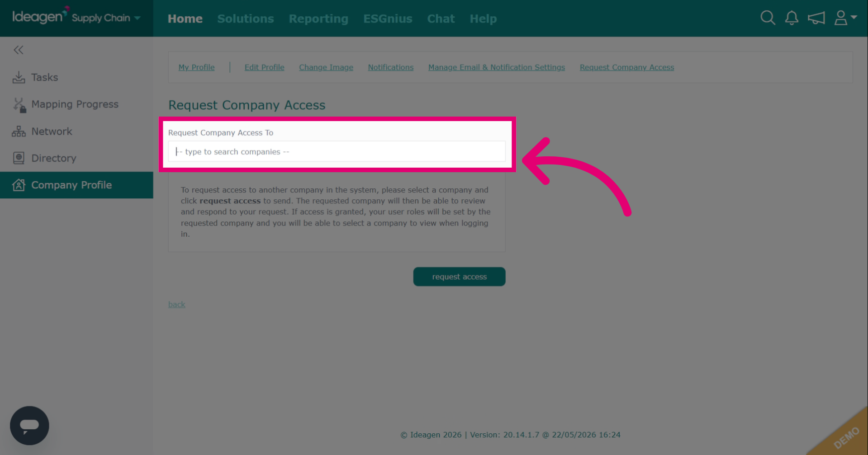
Task: Click the Request Company Access heading
Action: tap(247, 105)
